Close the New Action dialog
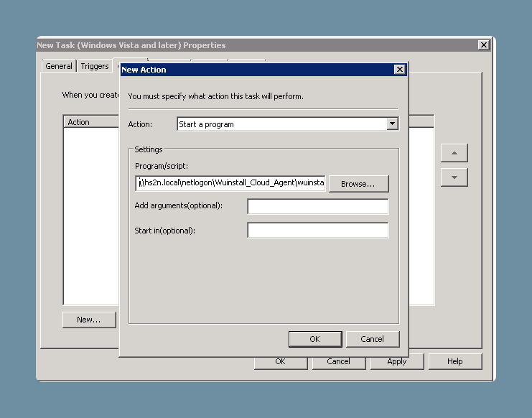The height and width of the screenshot is (418, 532). [400, 70]
